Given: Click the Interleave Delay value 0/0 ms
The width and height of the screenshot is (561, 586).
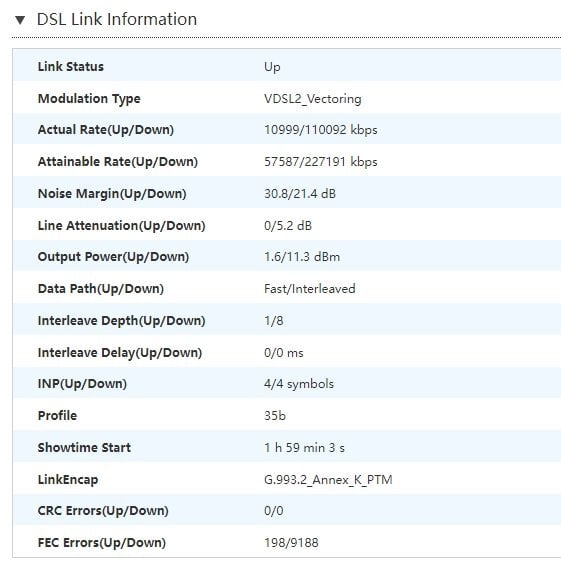Looking at the screenshot, I should click(x=284, y=353).
